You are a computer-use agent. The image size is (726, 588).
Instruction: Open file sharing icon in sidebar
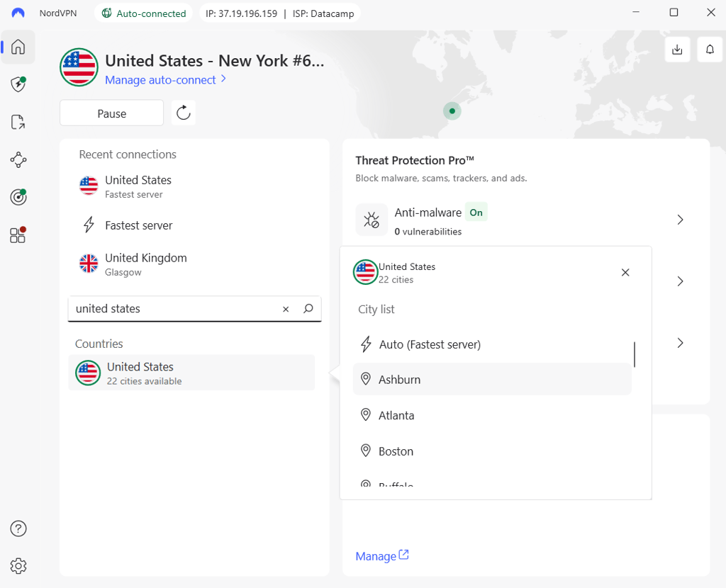(x=18, y=122)
